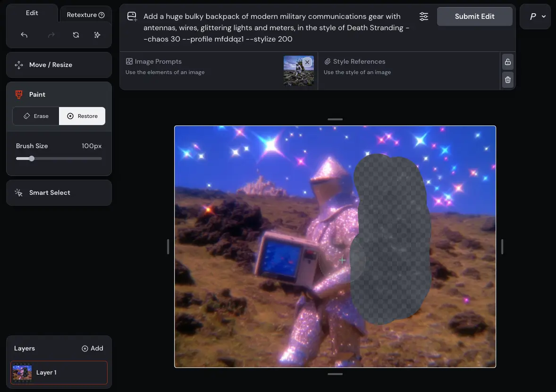Expand the Move / Resize panel
The image size is (556, 392).
pyautogui.click(x=59, y=65)
